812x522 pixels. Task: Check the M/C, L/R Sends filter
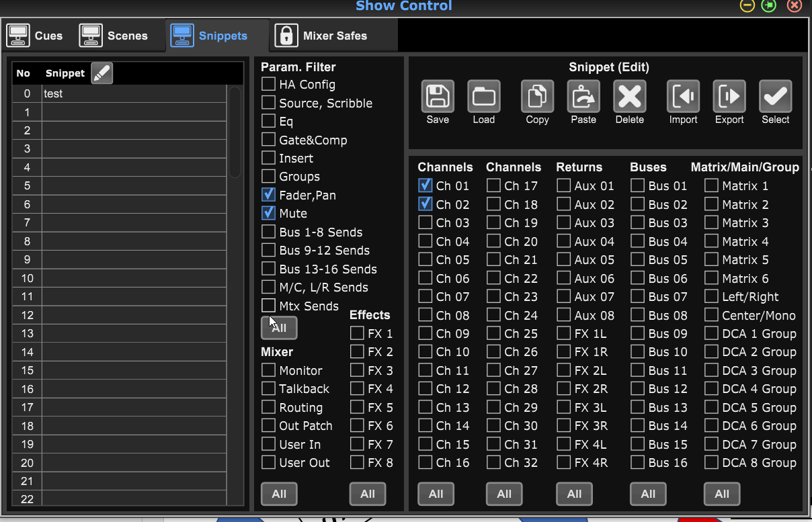[268, 287]
